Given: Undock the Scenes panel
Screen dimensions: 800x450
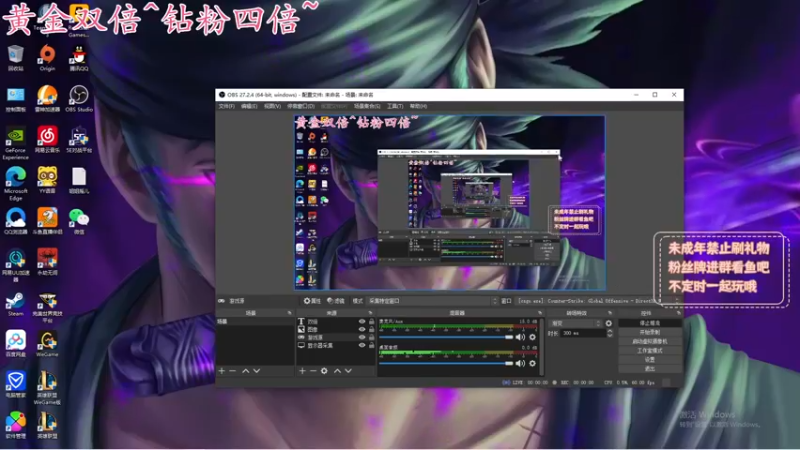Looking at the screenshot, I should click(289, 313).
